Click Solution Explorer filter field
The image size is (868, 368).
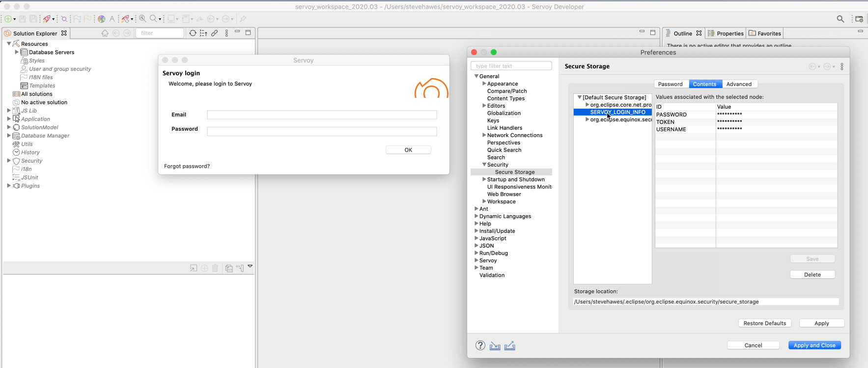click(159, 33)
